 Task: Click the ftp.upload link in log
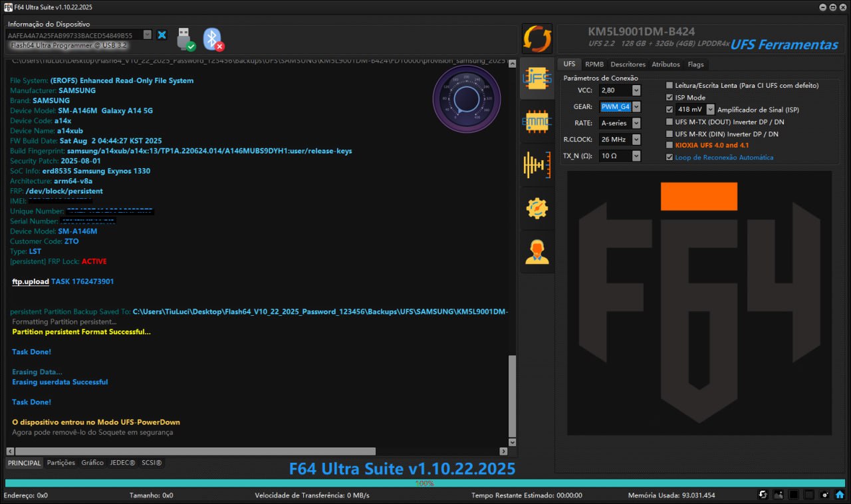tap(31, 281)
